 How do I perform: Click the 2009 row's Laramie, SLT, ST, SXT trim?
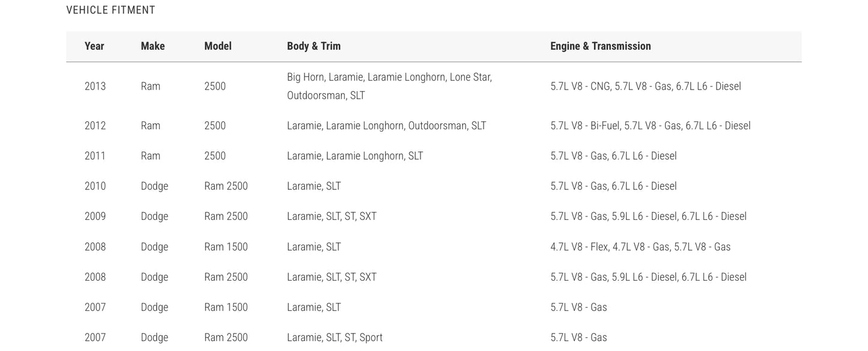332,216
